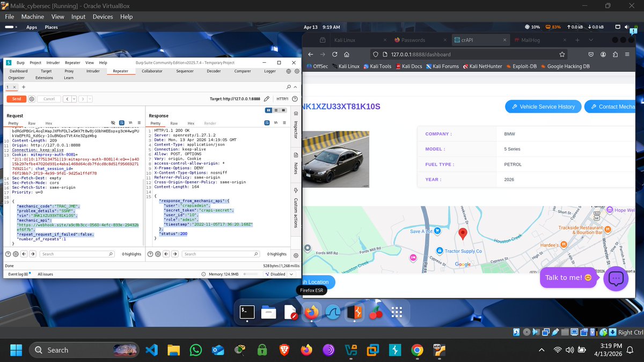Open the View menu in Burp
644x362 pixels.
coord(90,63)
